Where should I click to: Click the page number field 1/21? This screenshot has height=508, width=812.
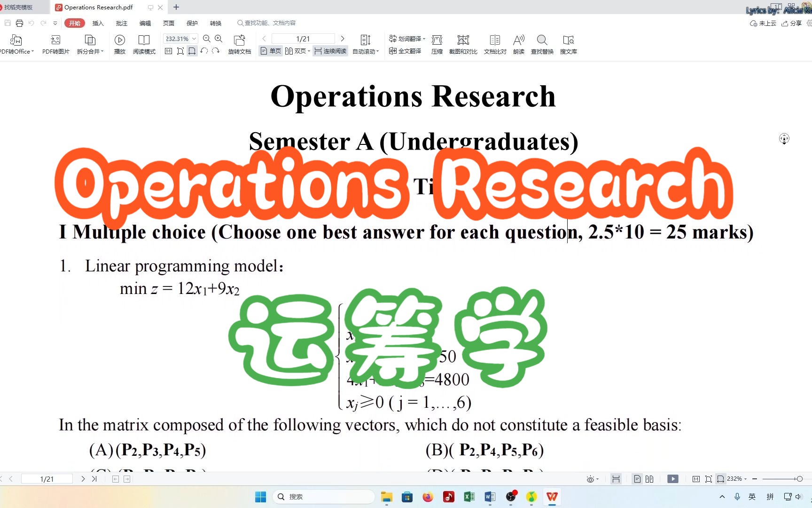coord(303,39)
